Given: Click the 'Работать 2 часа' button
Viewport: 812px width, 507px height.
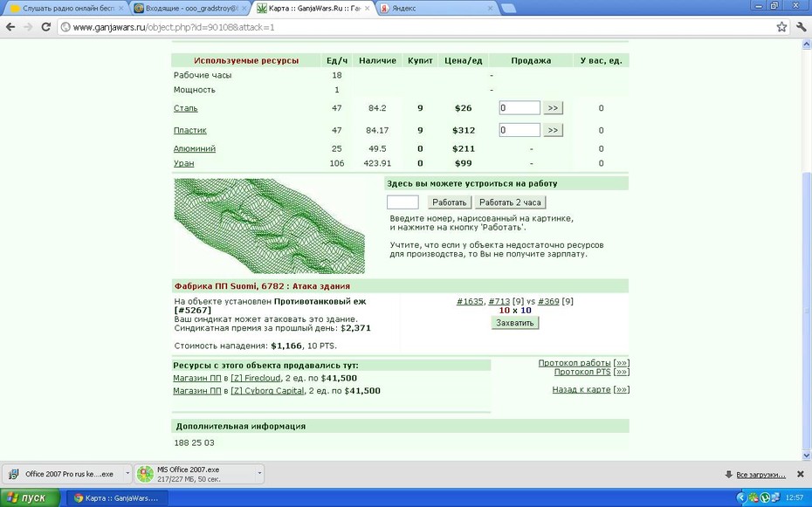Looking at the screenshot, I should click(510, 202).
